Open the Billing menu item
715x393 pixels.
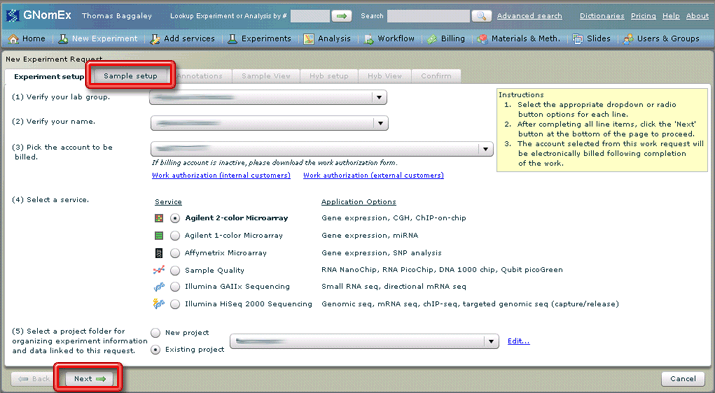(x=446, y=39)
